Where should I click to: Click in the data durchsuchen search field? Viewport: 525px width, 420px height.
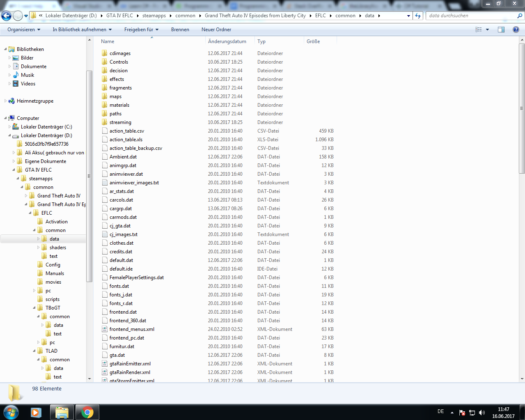coord(471,16)
